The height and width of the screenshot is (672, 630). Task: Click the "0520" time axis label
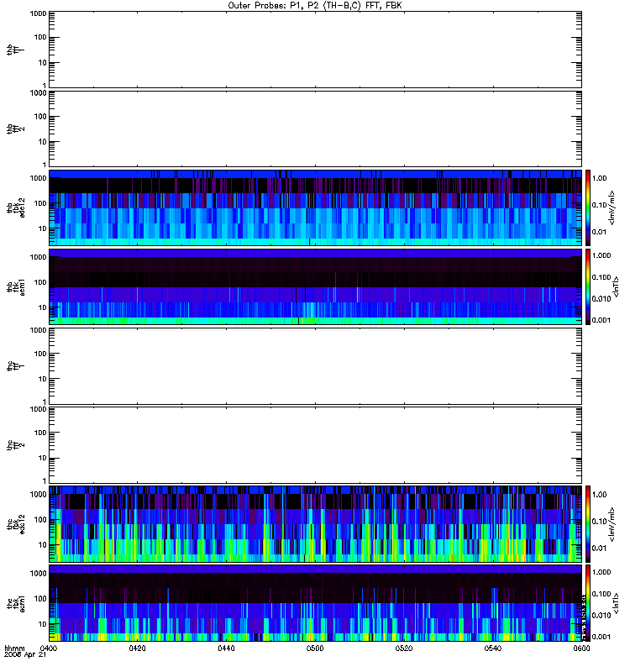(x=404, y=648)
